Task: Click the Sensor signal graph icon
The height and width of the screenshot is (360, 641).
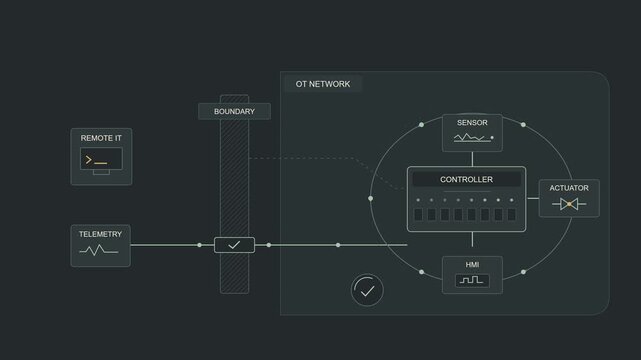Action: click(473, 138)
